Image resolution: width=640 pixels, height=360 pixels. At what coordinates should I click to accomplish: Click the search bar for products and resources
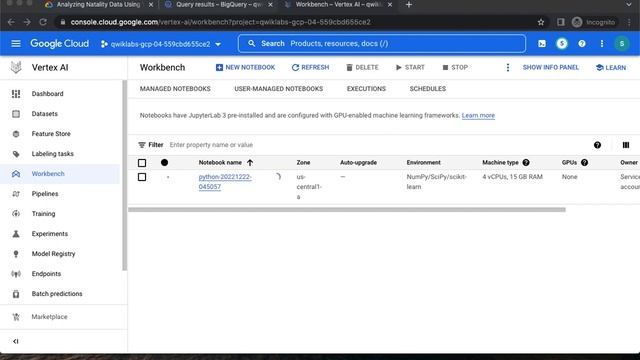pyautogui.click(x=382, y=44)
